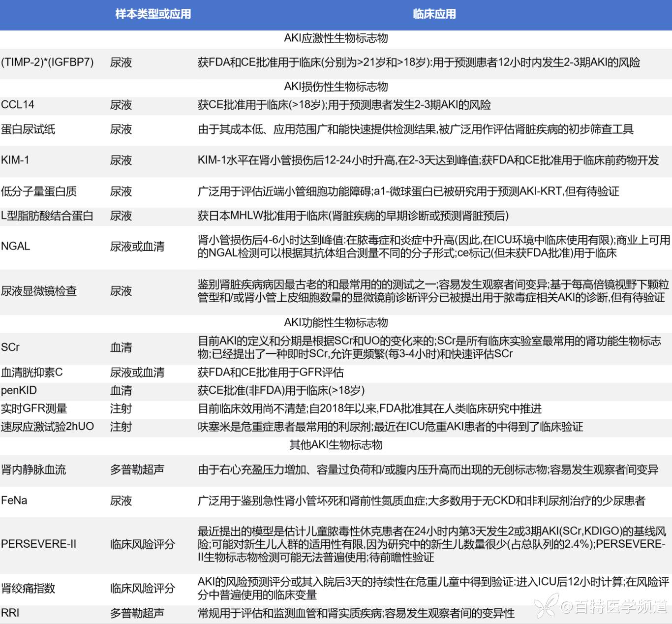Click the 血清胱抑素C row label
The width and height of the screenshot is (672, 624).
tap(32, 372)
